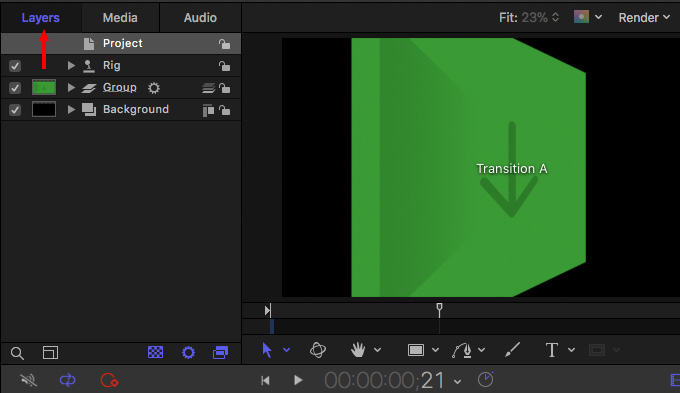Select the black Background thumbnail
This screenshot has height=393, width=680.
point(44,109)
